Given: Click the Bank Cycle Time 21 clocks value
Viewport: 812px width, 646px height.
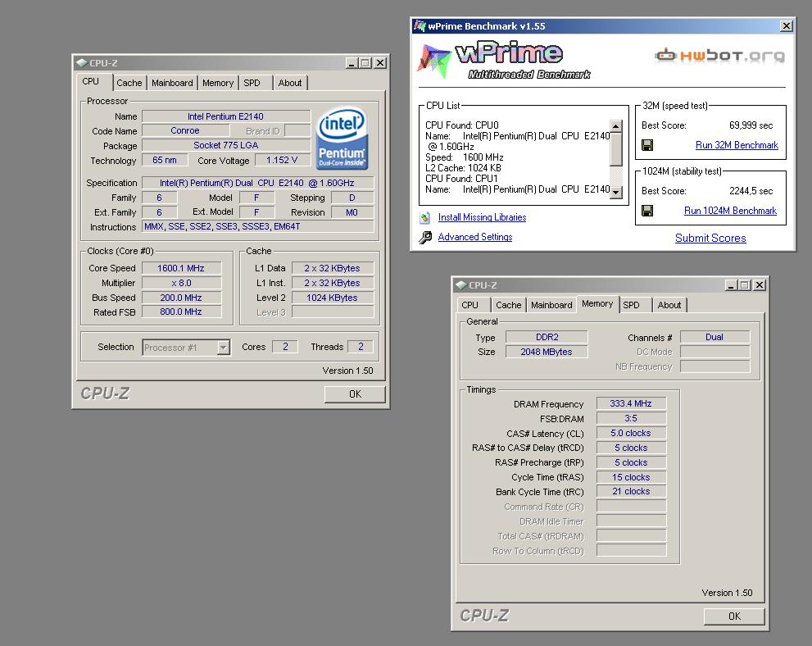Looking at the screenshot, I should pyautogui.click(x=631, y=492).
